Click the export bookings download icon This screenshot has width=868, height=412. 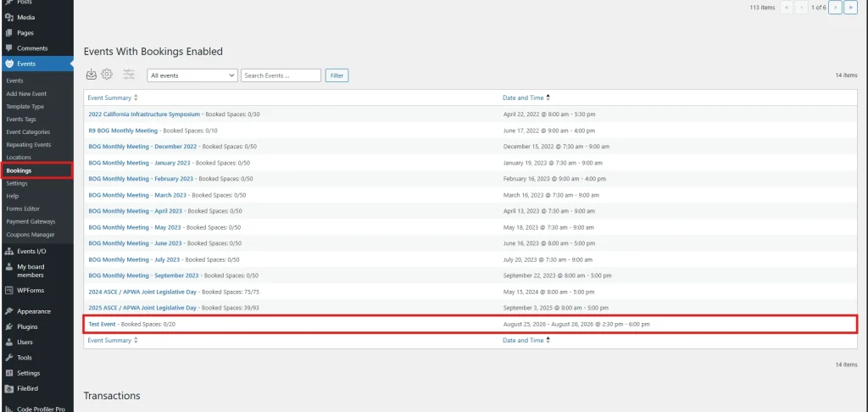coord(92,75)
